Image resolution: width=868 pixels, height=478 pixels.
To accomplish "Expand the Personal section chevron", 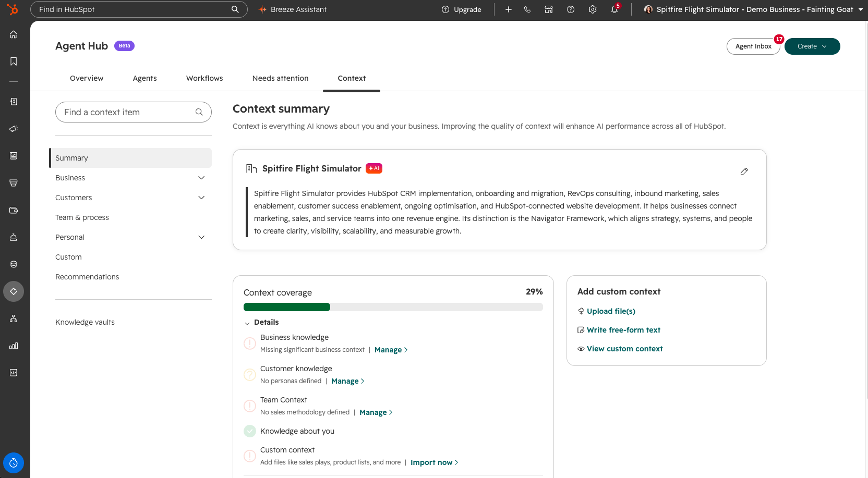I will pyautogui.click(x=202, y=237).
